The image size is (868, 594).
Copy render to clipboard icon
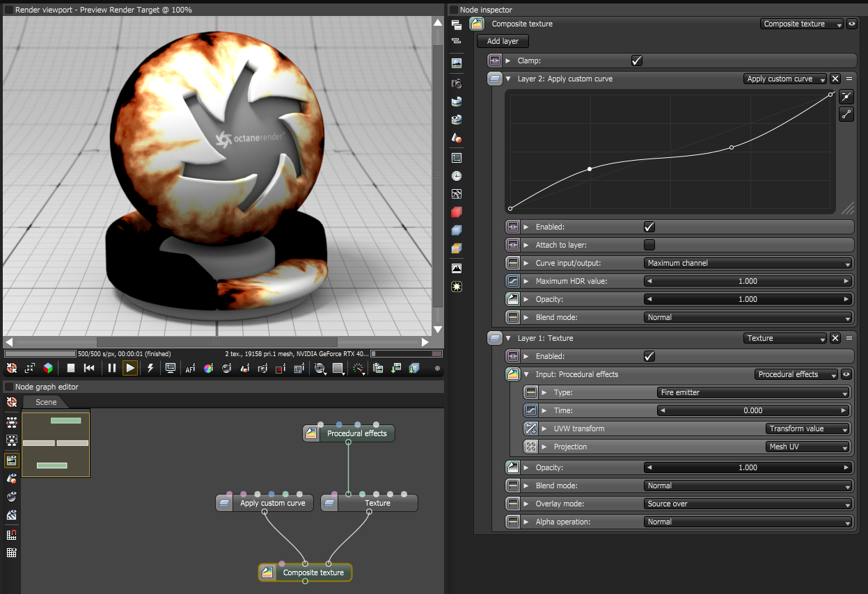point(378,368)
